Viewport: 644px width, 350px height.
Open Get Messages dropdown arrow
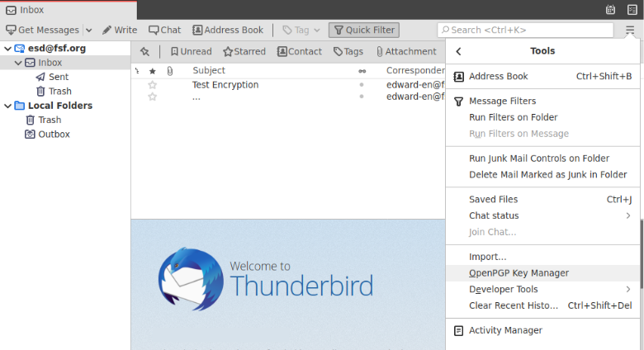[x=88, y=30]
